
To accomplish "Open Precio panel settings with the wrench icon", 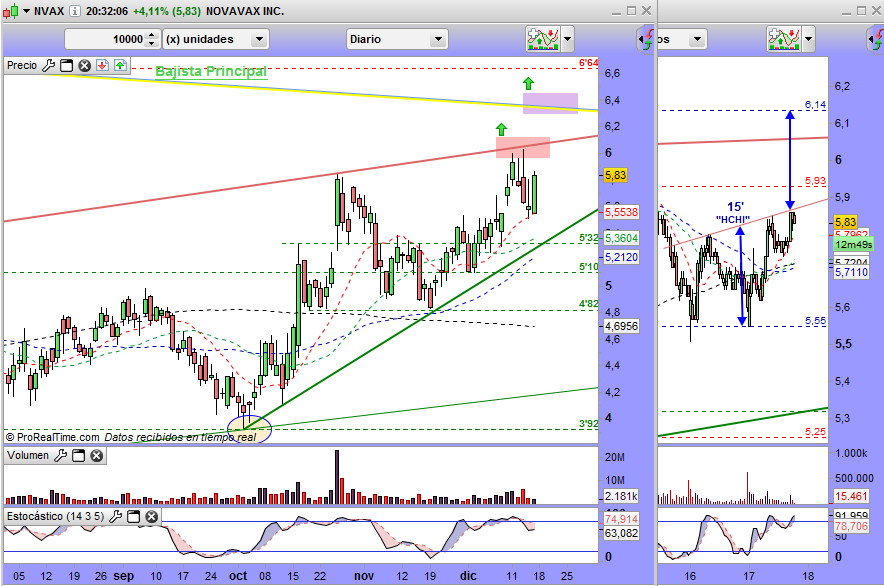I will (x=49, y=65).
